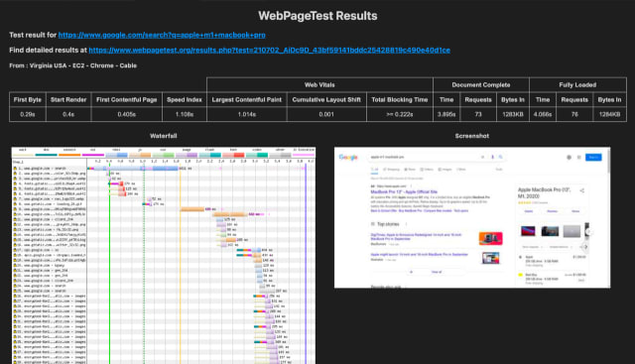
Task: Open the Waterfall chart image
Action: click(x=163, y=256)
